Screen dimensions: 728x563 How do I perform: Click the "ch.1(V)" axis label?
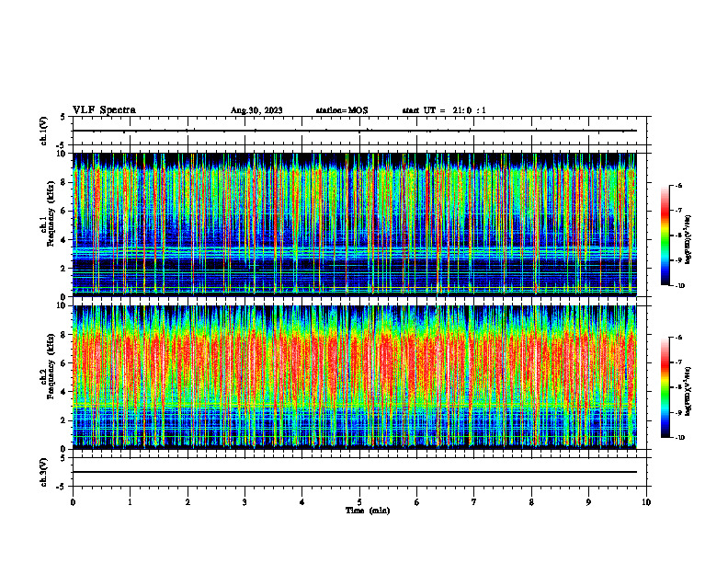pyautogui.click(x=44, y=131)
